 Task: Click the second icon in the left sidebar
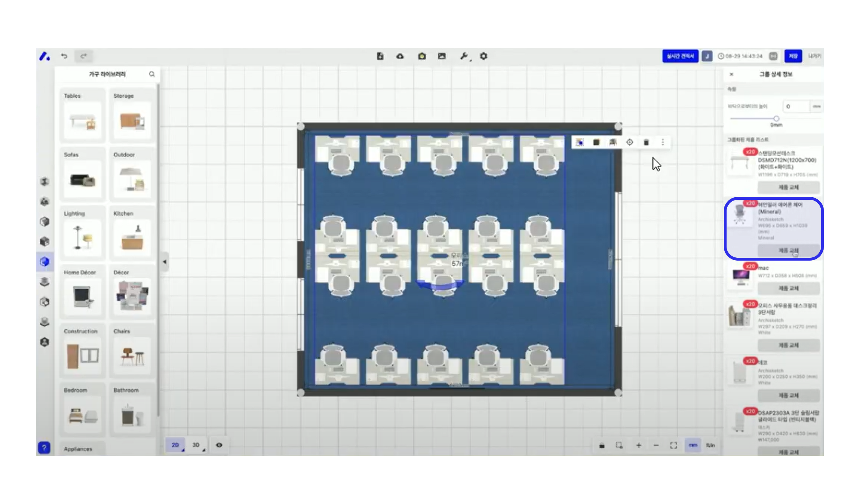[x=44, y=202]
